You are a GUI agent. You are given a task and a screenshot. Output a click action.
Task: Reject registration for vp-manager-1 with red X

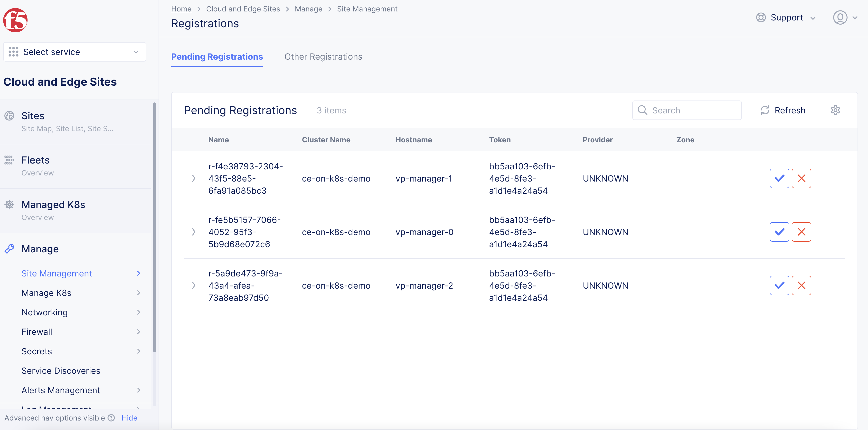click(x=801, y=178)
